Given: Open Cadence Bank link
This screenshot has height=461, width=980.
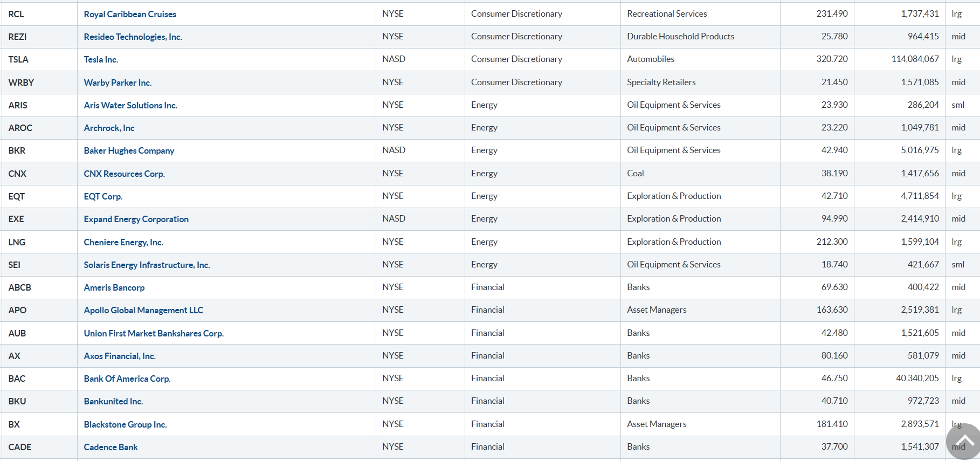Looking at the screenshot, I should point(111,447).
